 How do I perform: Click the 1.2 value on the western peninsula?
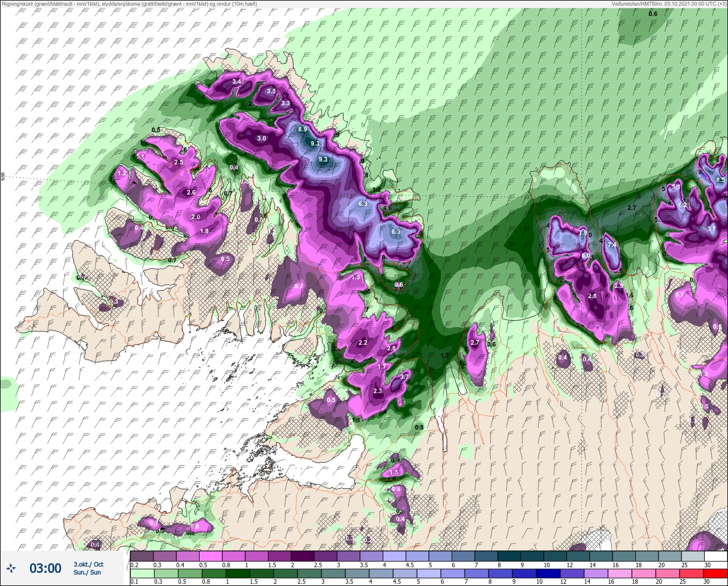point(122,173)
